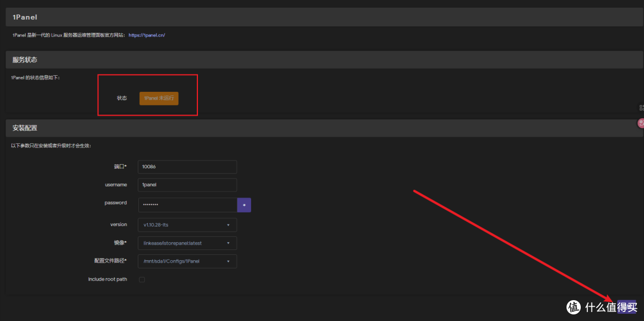The image size is (644, 321).
Task: Toggle the Include root path checkbox
Action: (x=142, y=279)
